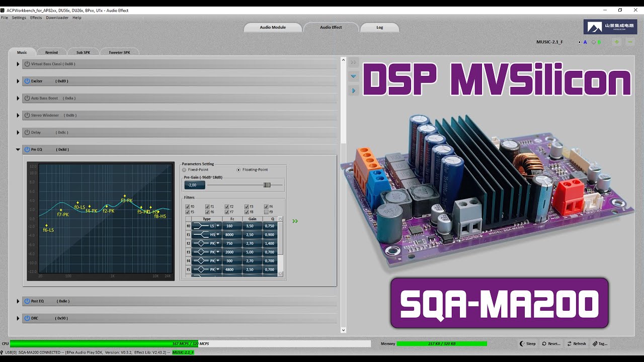The image size is (644, 362).
Task: Open the File menu
Action: (x=5, y=18)
